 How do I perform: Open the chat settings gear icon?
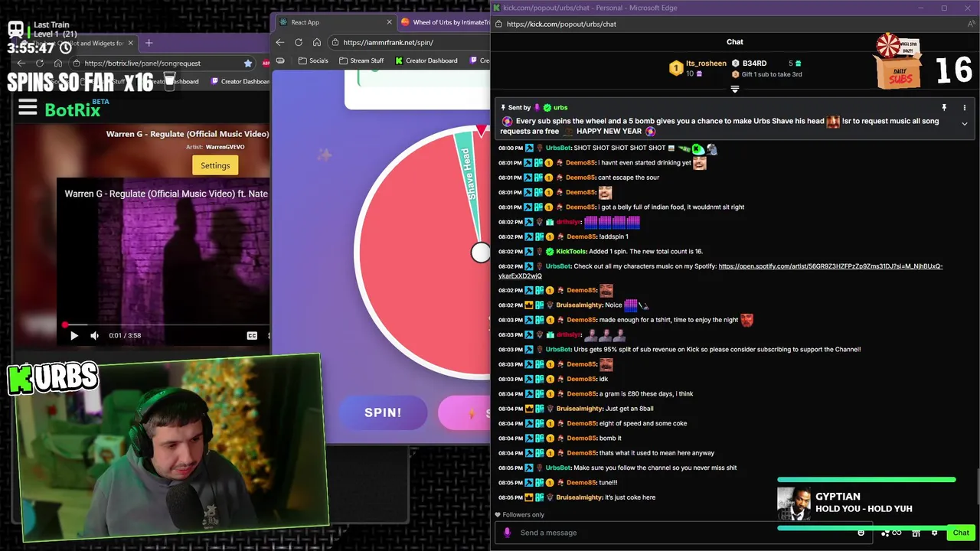(x=934, y=533)
